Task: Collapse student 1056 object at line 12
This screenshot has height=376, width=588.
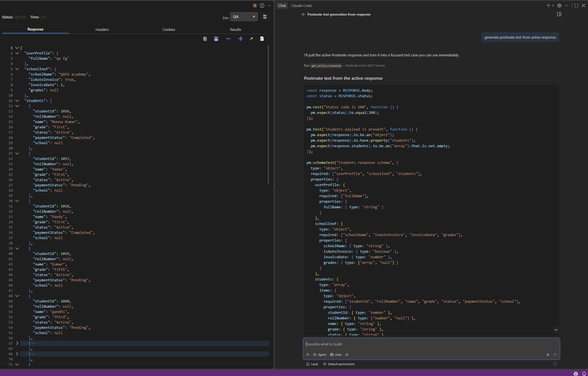Action: click(x=17, y=106)
